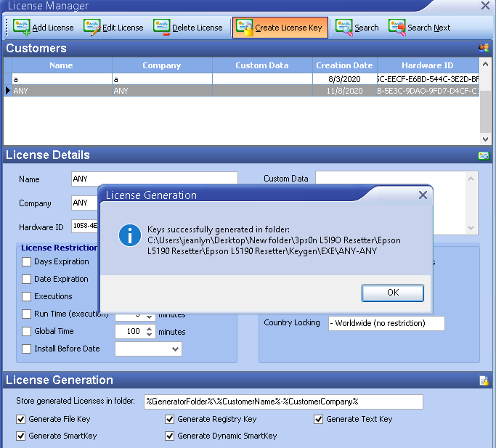This screenshot has height=448, width=496.
Task: Select the ANY customer row name cell
Action: (62, 91)
